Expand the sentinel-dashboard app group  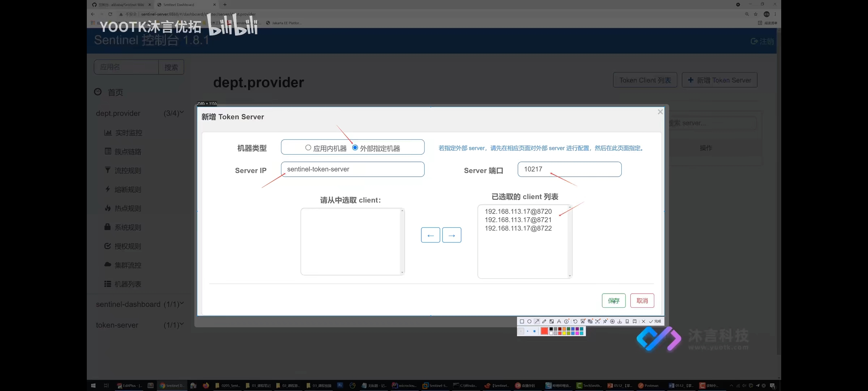pyautogui.click(x=140, y=304)
